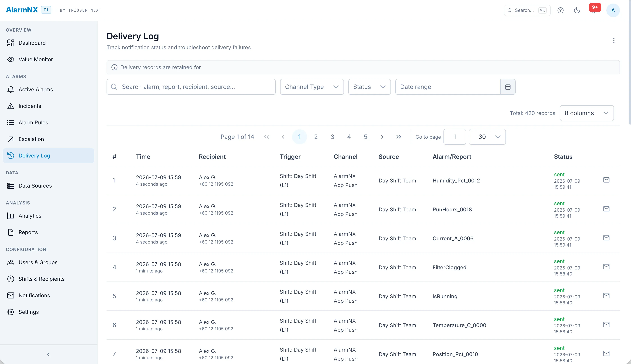631x364 pixels.
Task: Go to page 2
Action: 316,137
